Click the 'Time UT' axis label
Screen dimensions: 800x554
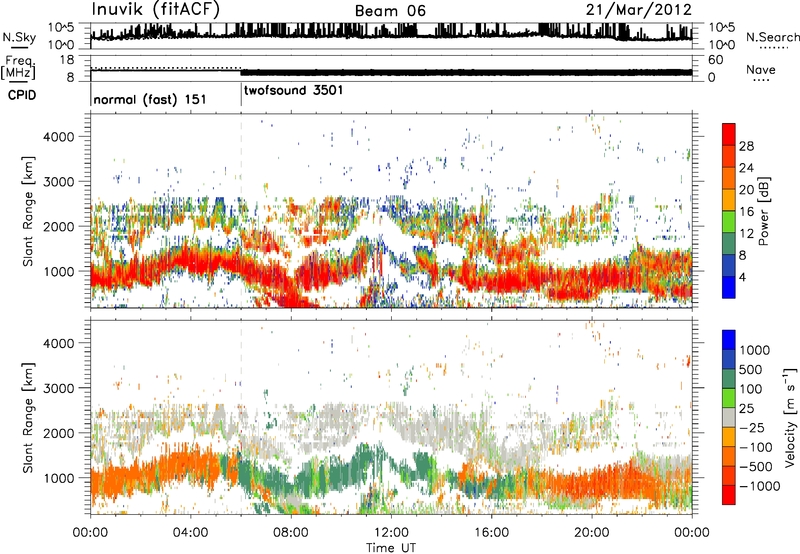pyautogui.click(x=391, y=547)
